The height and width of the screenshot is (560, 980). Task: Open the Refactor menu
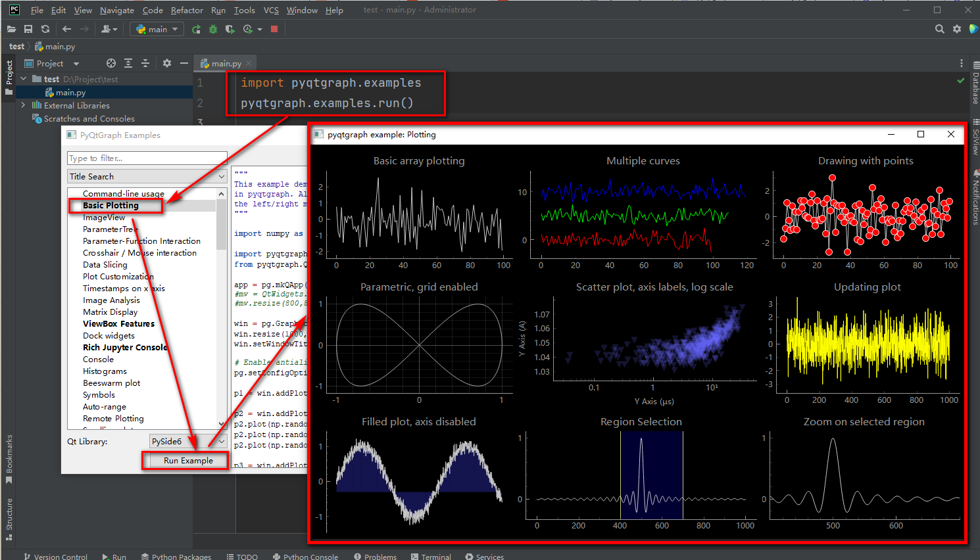click(x=187, y=10)
